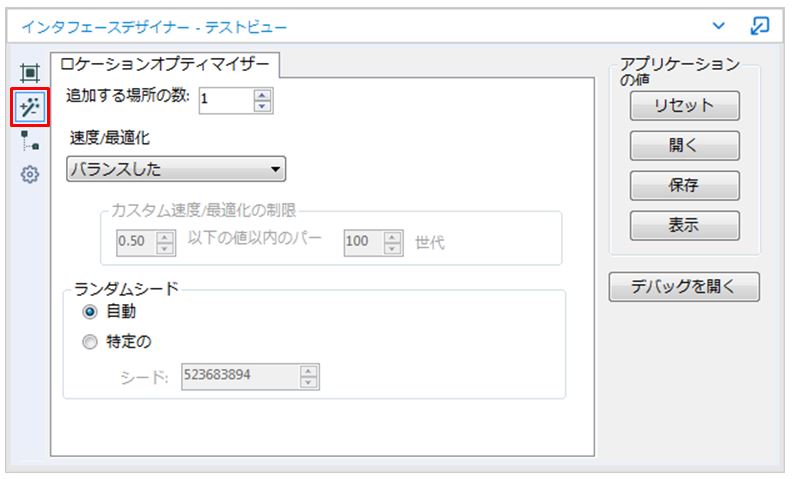Open the Properties gear icon in sidebar

(30, 175)
